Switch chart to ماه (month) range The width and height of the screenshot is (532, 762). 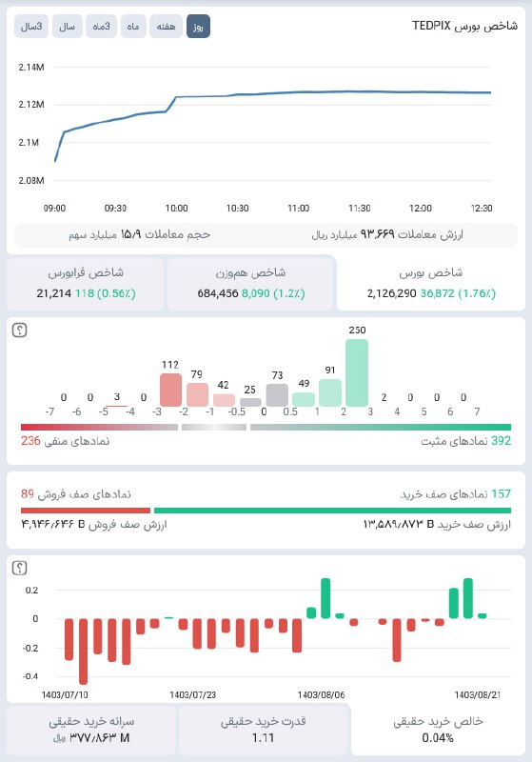tap(133, 27)
